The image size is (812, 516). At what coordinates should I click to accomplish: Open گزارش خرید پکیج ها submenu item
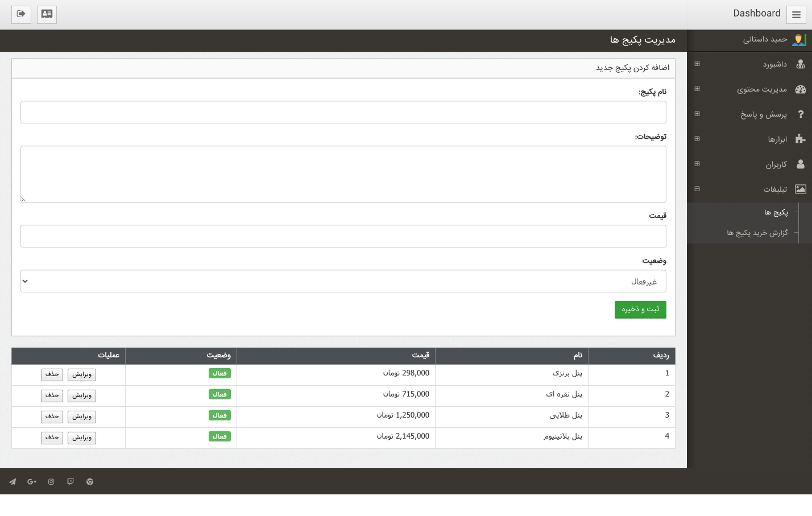(x=757, y=233)
